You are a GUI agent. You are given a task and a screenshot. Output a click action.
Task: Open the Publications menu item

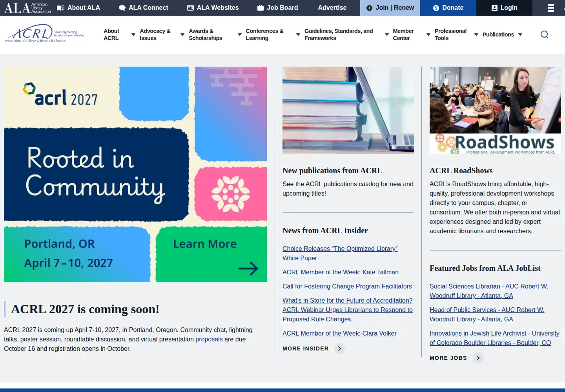pos(498,34)
